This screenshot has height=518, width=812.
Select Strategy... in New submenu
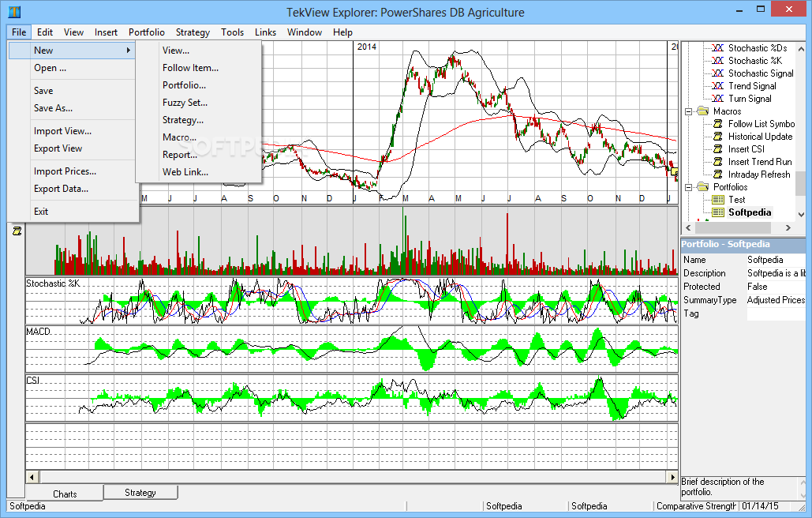tap(198, 120)
